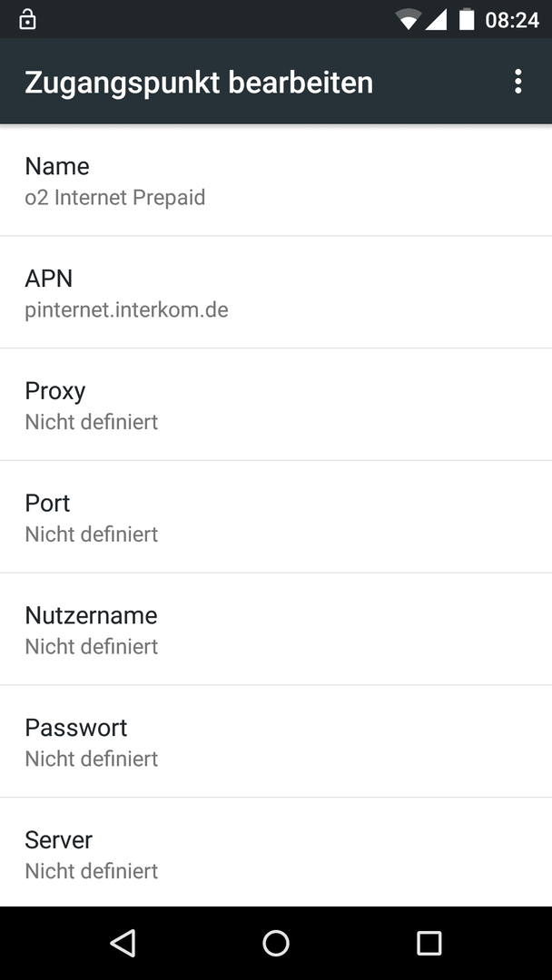Open the Nutzername setting
This screenshot has width=552, height=980.
tap(276, 629)
